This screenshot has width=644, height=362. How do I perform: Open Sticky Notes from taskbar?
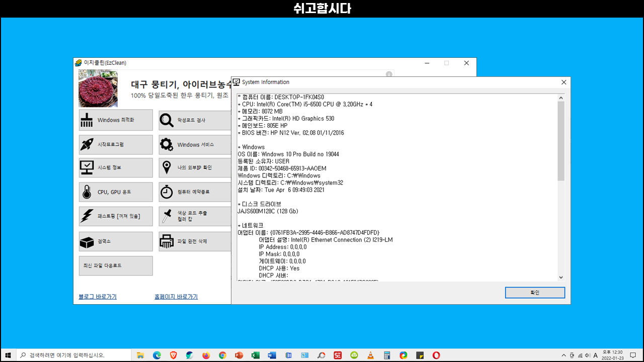[420, 355]
